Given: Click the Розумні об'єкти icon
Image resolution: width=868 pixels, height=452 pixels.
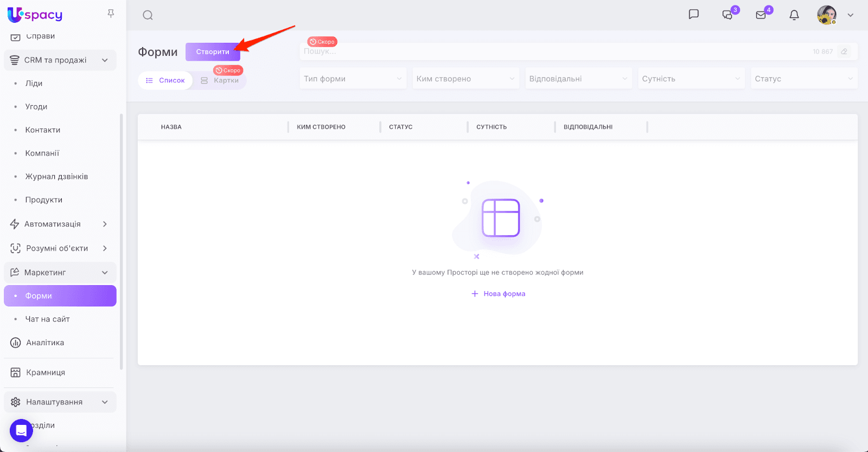Looking at the screenshot, I should 15,248.
